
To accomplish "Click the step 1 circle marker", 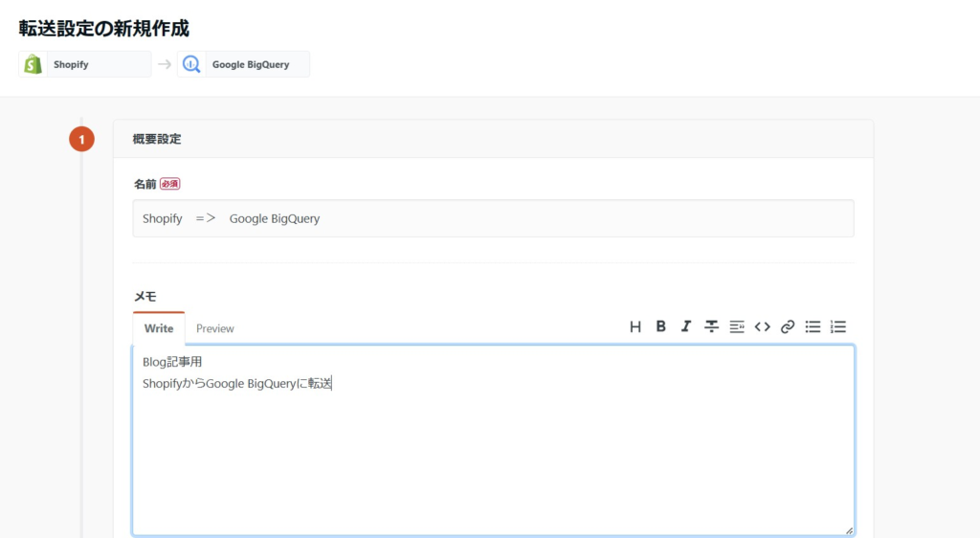I will click(81, 140).
